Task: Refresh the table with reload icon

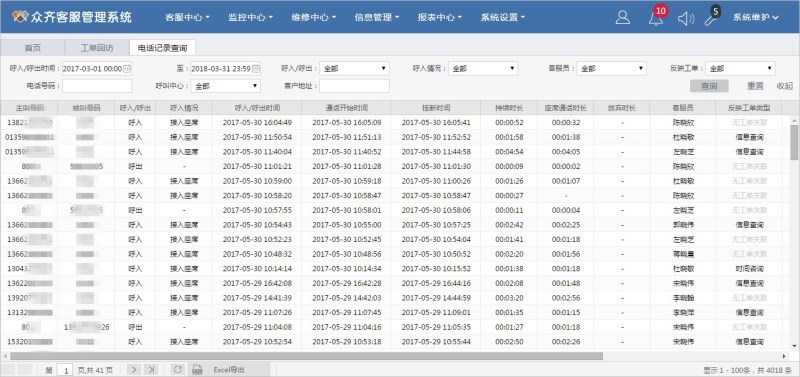Action: pos(177,370)
